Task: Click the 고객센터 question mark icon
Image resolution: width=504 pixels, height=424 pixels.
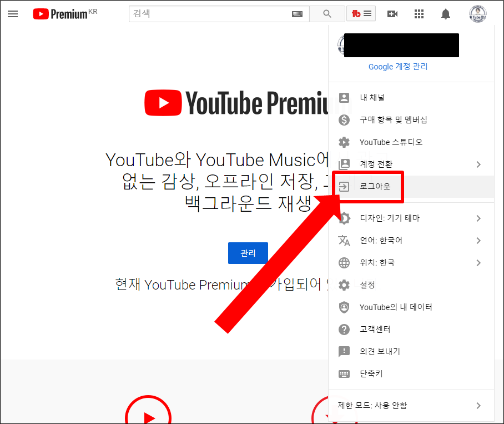Action: coord(344,329)
